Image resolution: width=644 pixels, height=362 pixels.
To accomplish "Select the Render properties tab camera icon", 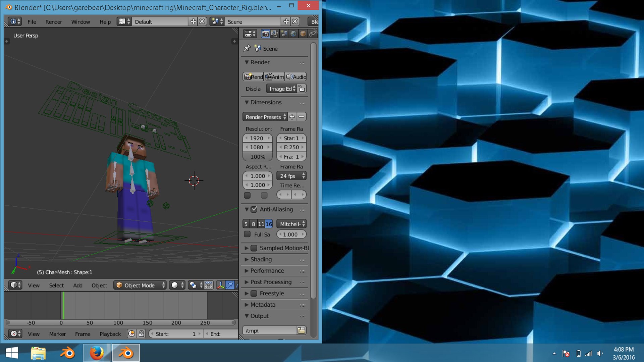I will coord(265,34).
